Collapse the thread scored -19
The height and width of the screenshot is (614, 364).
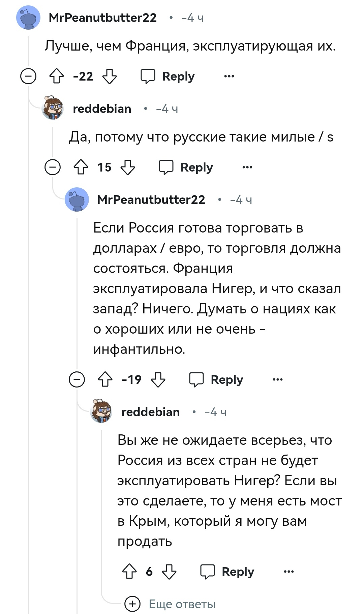pos(77,380)
